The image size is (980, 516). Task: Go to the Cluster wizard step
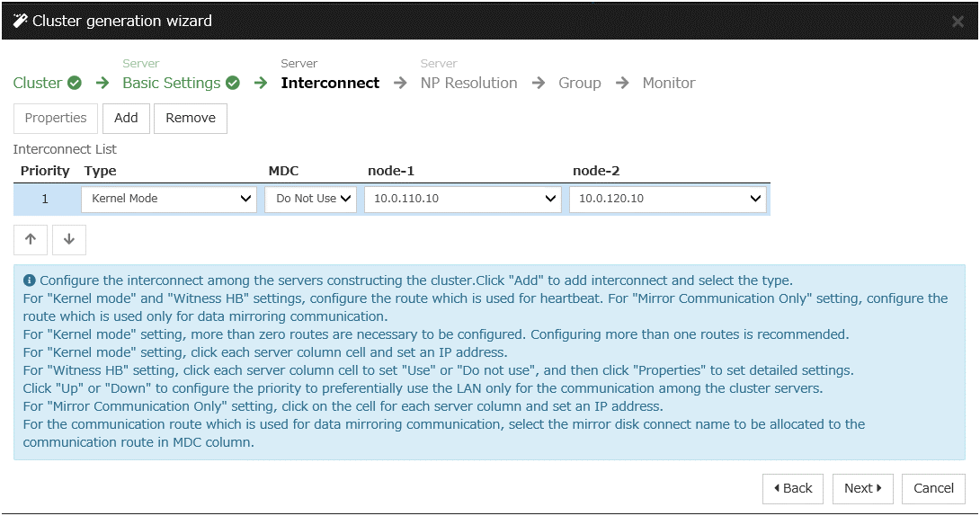click(x=38, y=84)
